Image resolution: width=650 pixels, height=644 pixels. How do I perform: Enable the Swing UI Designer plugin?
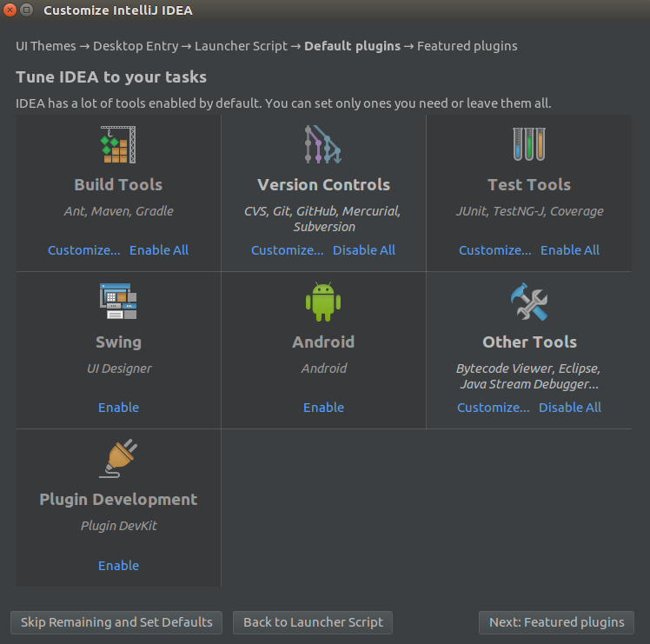(118, 408)
